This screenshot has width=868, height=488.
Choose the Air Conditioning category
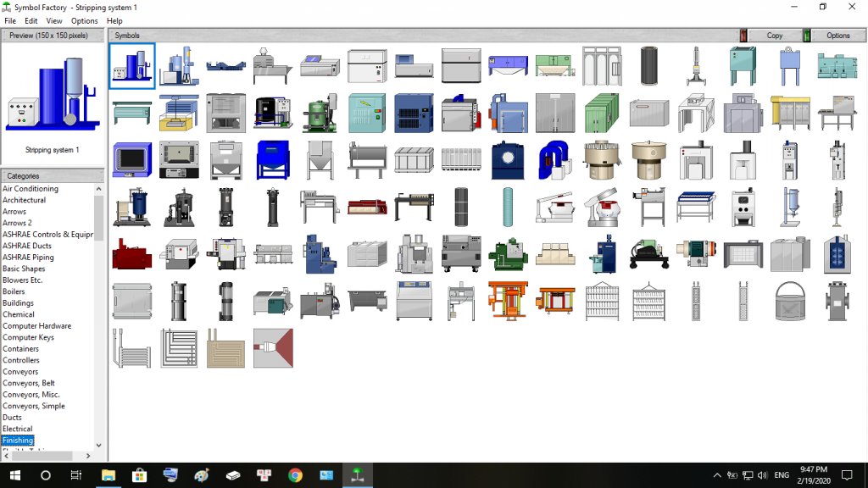(x=31, y=189)
